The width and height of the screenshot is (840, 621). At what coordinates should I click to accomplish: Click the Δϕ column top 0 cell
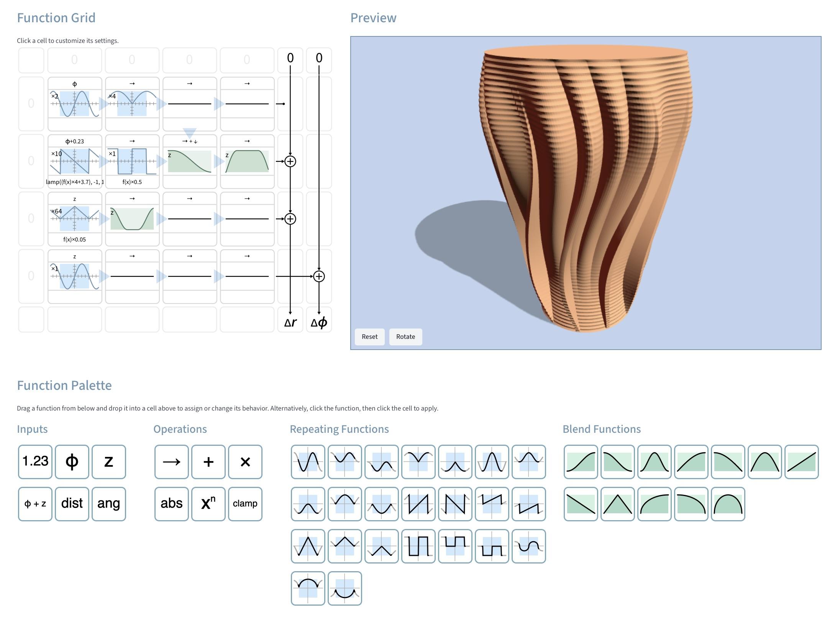319,60
